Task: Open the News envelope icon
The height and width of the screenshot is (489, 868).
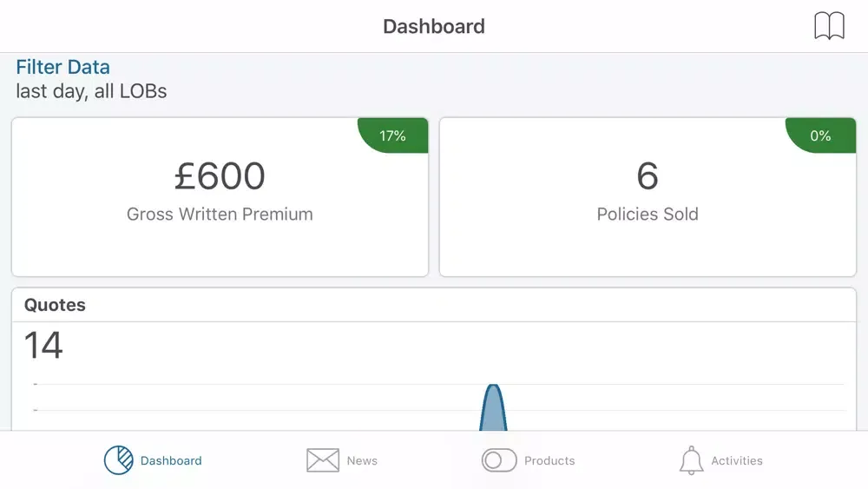Action: [x=323, y=460]
